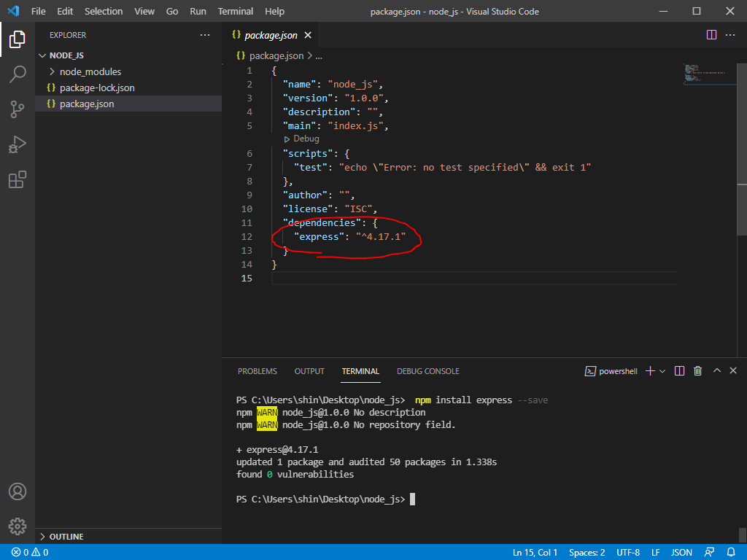Open the Source Control view icon

[18, 109]
